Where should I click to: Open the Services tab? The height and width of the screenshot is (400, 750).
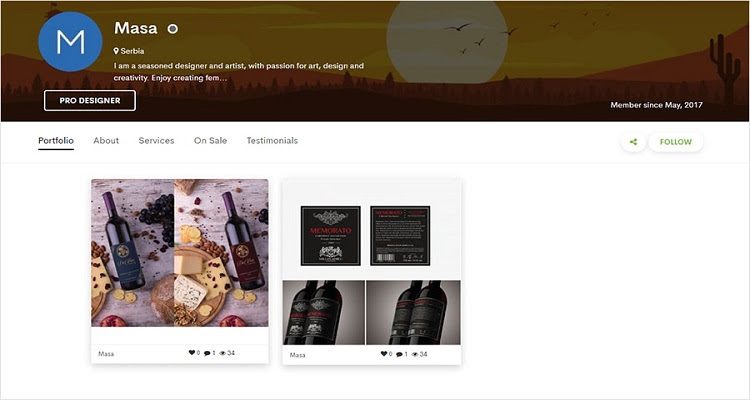(x=156, y=141)
